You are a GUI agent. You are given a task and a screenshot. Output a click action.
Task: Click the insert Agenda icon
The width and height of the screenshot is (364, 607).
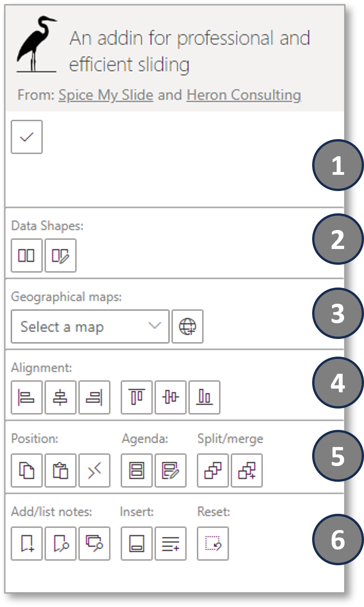pyautogui.click(x=136, y=470)
